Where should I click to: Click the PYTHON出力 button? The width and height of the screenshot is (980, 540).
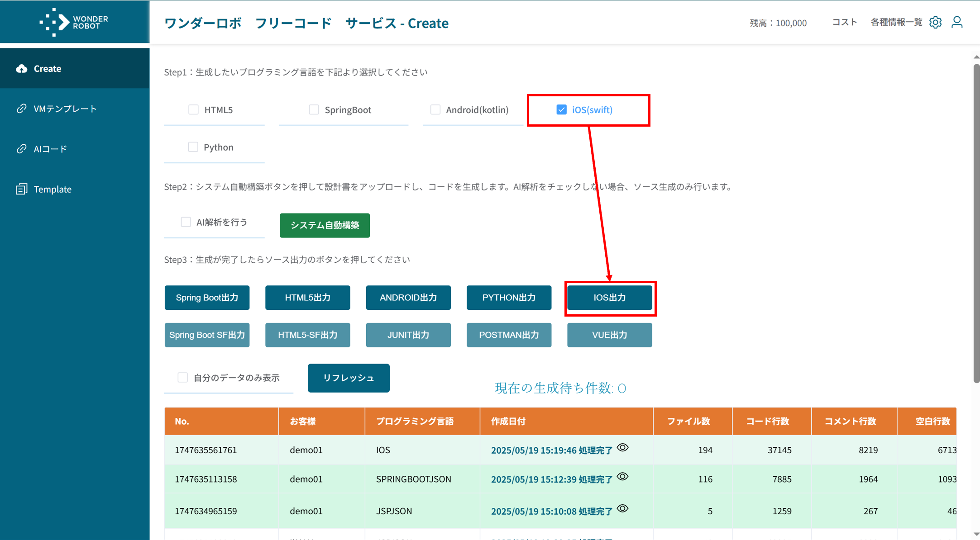509,298
